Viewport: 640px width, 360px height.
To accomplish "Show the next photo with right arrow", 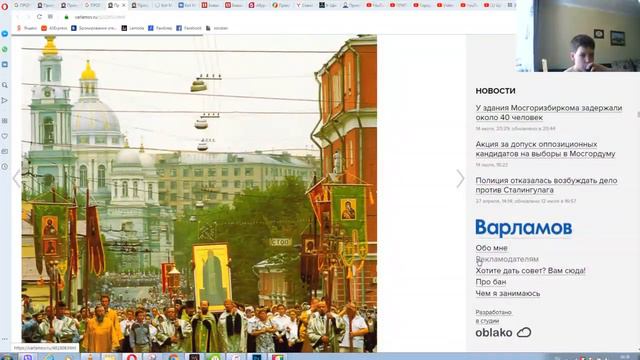I will [460, 178].
